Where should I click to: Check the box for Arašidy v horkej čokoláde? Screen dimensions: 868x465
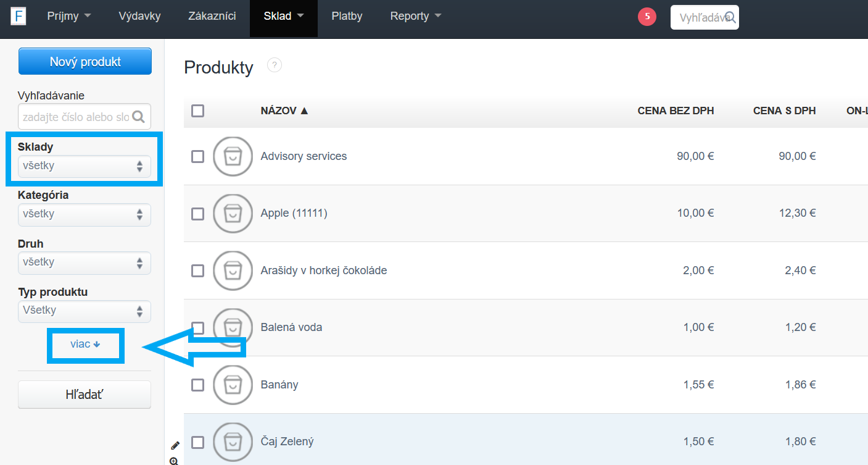click(197, 270)
